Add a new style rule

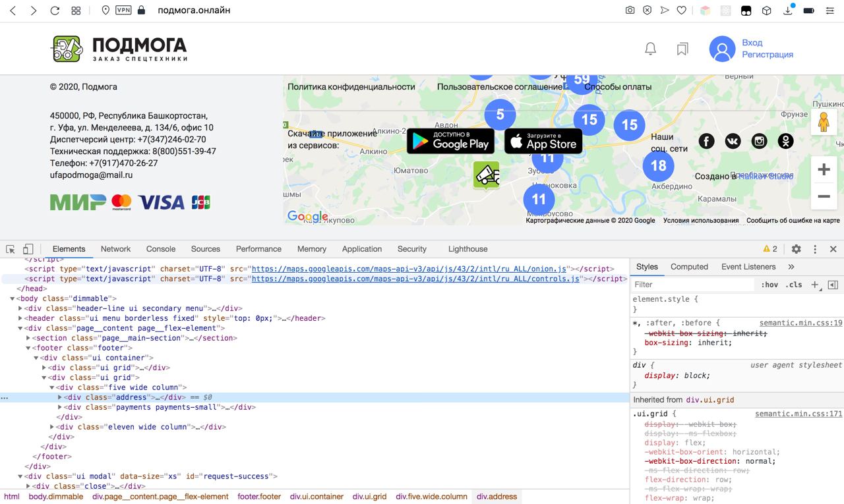coord(815,285)
